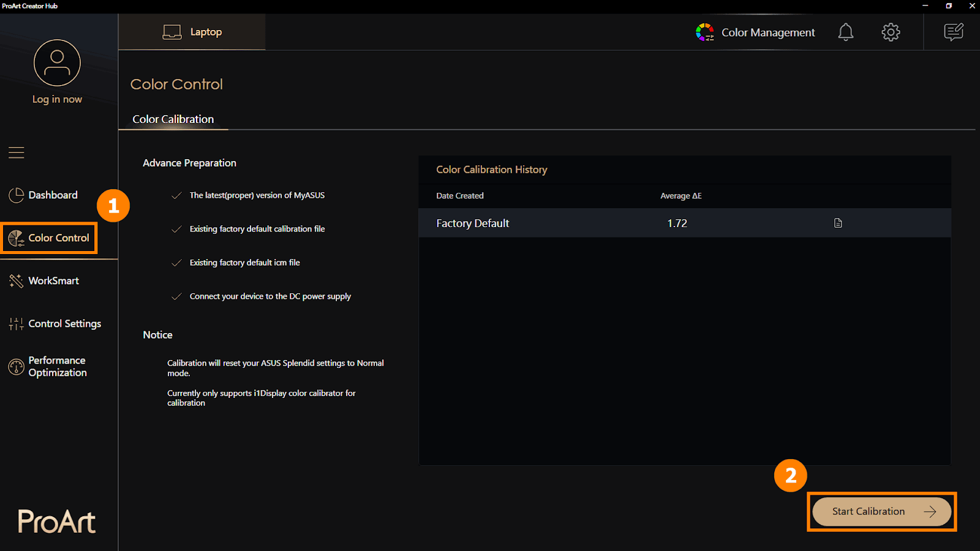Select the Factory Default history row
Viewport: 980px width, 551px height.
(685, 223)
